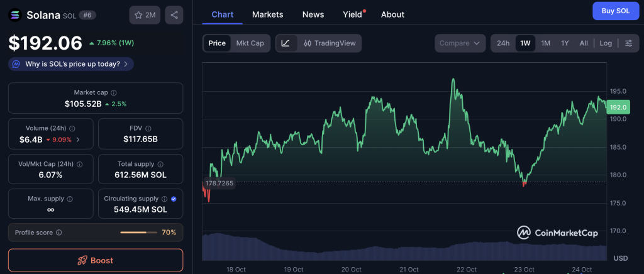Open the Profile score info icon
This screenshot has height=274, width=644.
pos(58,233)
